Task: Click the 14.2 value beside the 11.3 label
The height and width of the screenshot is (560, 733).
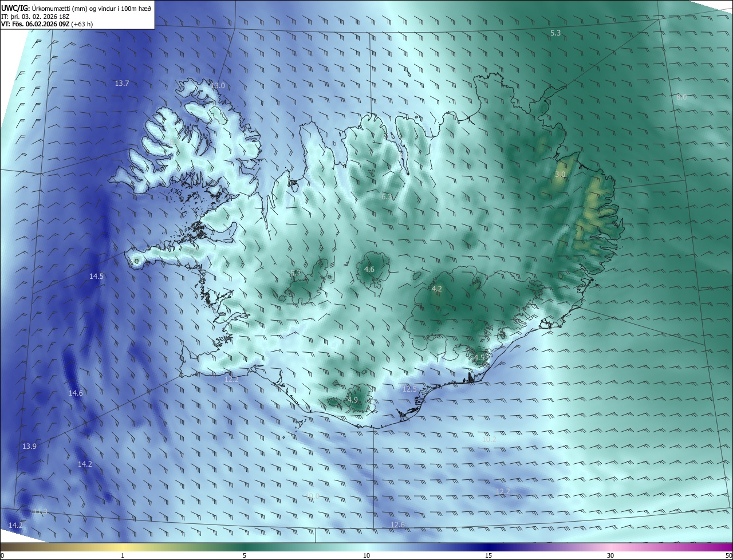Action: (16, 526)
